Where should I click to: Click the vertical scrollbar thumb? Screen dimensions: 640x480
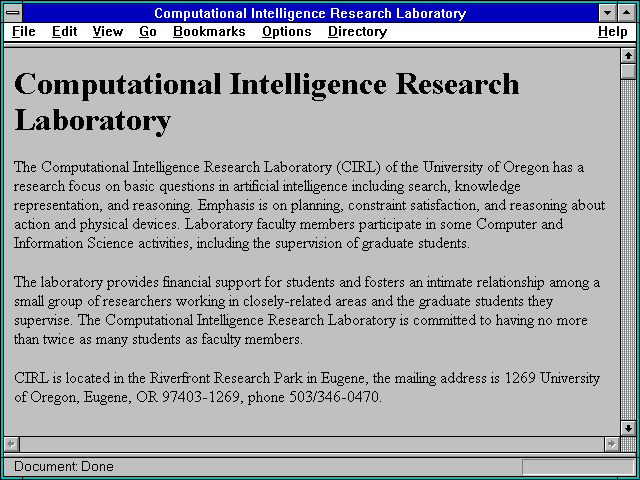point(628,71)
